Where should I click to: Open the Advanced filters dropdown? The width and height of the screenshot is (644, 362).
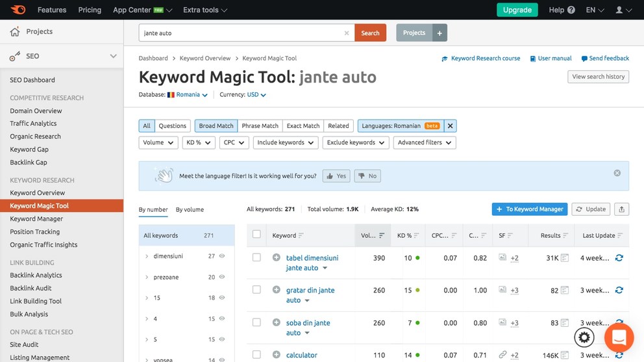(x=425, y=142)
